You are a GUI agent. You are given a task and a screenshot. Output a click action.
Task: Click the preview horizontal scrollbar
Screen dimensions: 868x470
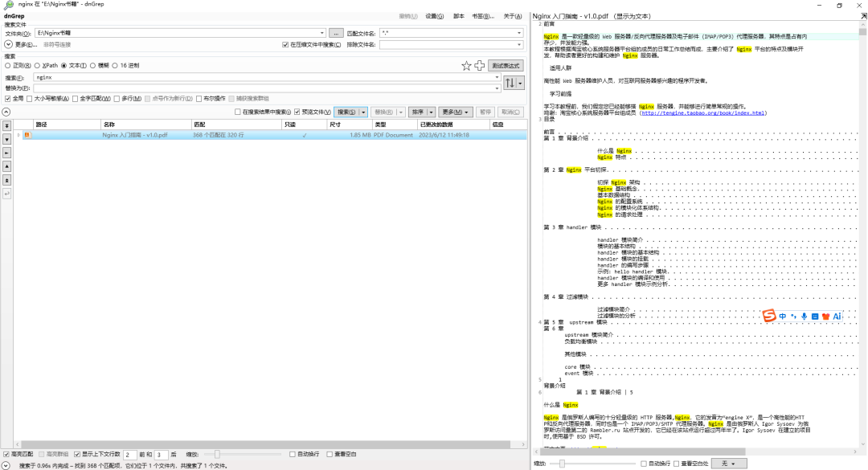pos(642,452)
